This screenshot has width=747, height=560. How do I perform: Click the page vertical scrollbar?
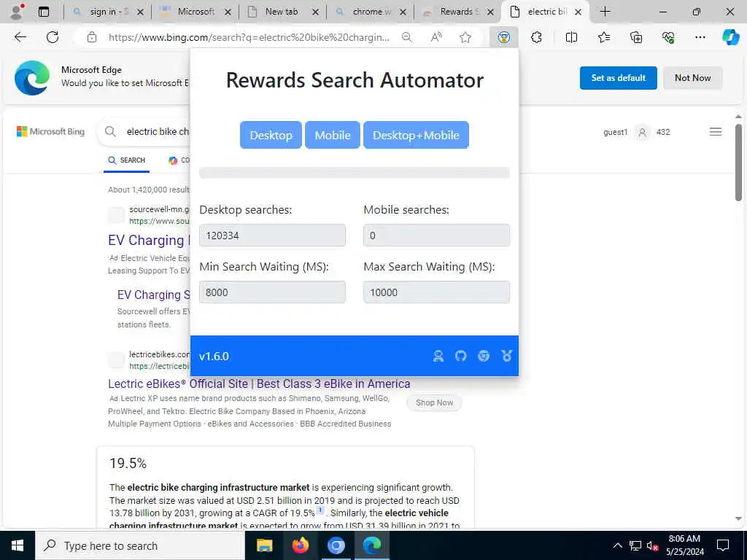738,162
